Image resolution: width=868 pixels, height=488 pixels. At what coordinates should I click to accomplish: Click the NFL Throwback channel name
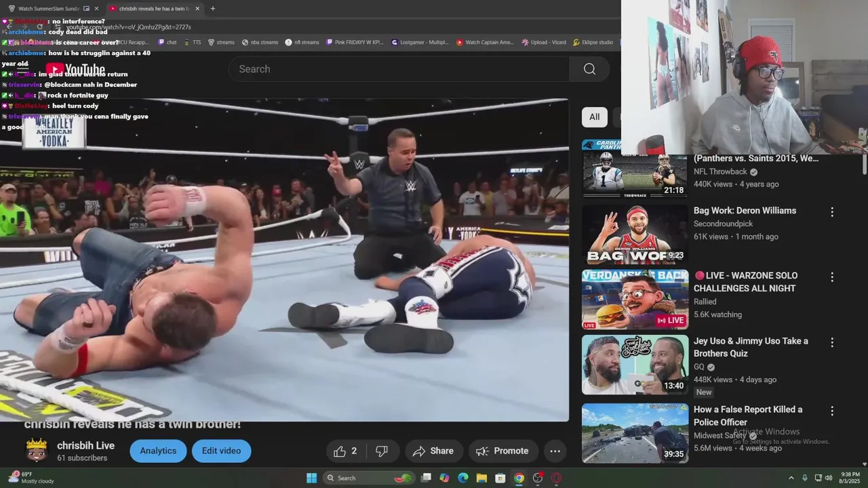720,171
